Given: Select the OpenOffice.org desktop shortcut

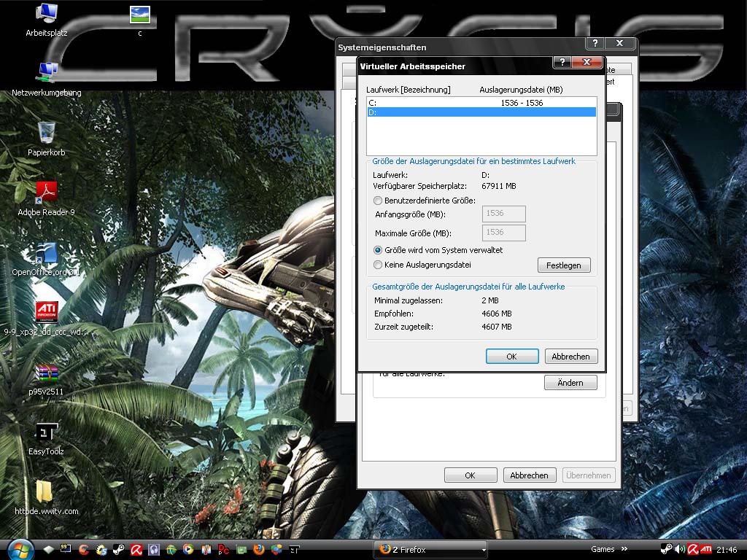Looking at the screenshot, I should [x=47, y=259].
